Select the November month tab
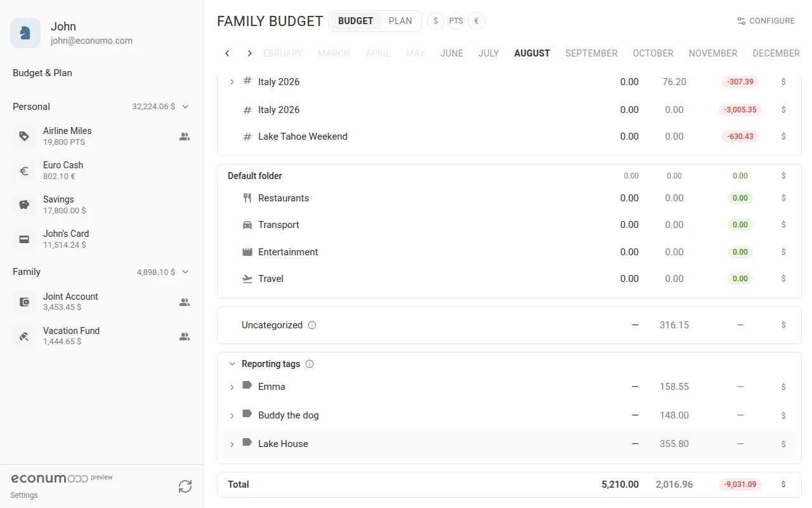The image size is (812, 508). coord(713,53)
